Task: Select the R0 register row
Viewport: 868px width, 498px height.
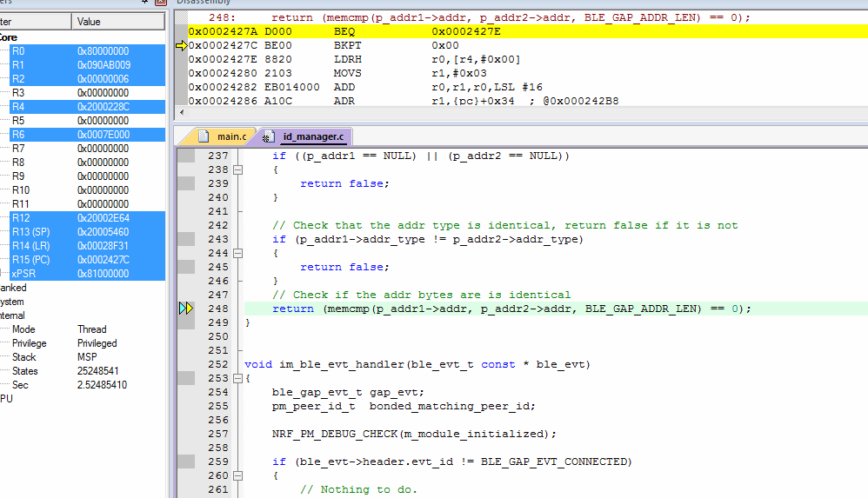Action: (88, 51)
